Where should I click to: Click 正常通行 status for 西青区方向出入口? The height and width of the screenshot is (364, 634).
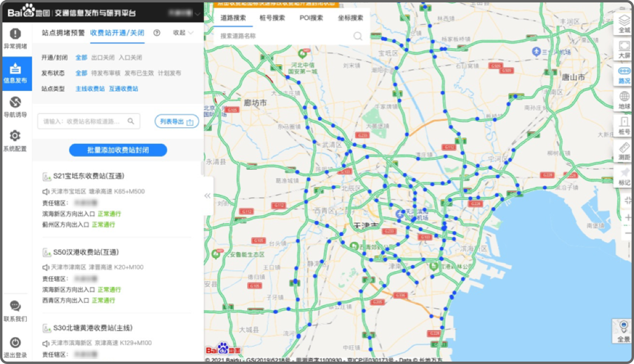point(103,300)
